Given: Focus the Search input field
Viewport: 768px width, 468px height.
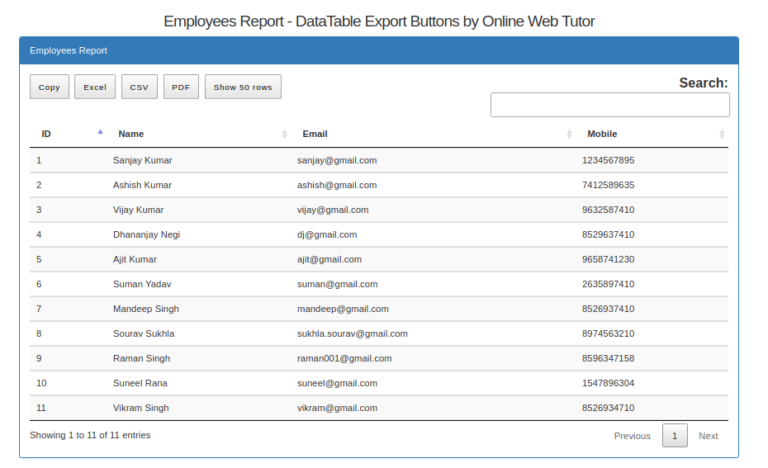Looking at the screenshot, I should (x=610, y=105).
